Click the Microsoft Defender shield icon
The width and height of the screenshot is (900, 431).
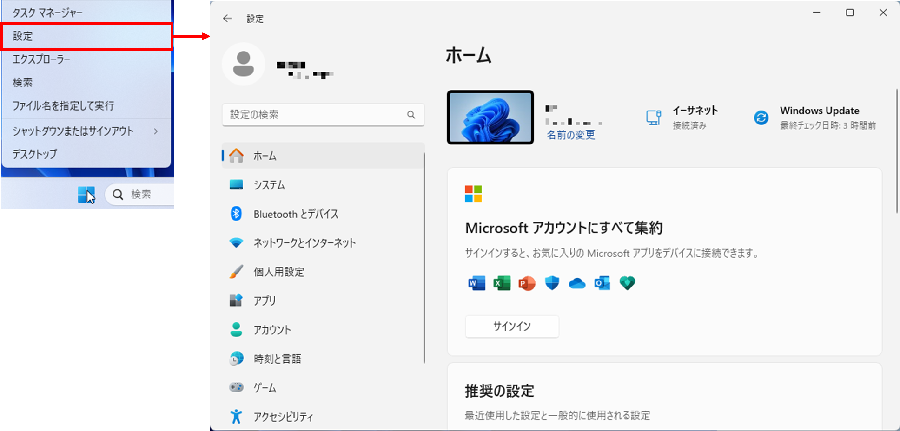[x=552, y=283]
